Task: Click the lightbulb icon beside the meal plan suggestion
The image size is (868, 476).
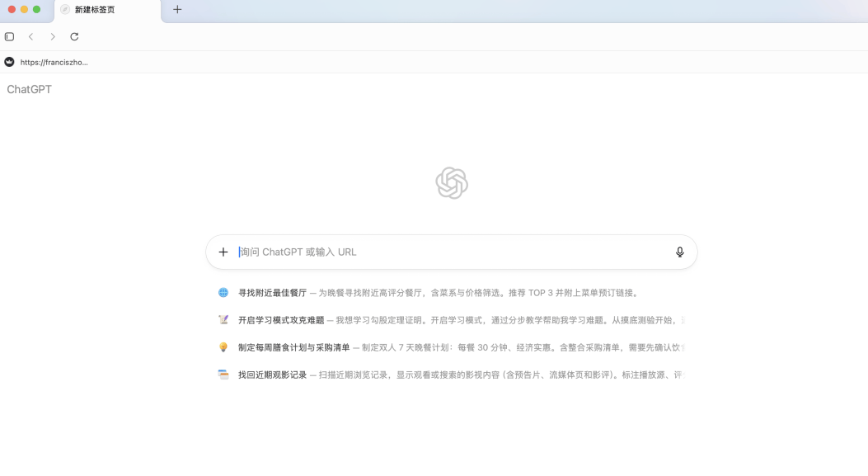Action: (223, 347)
